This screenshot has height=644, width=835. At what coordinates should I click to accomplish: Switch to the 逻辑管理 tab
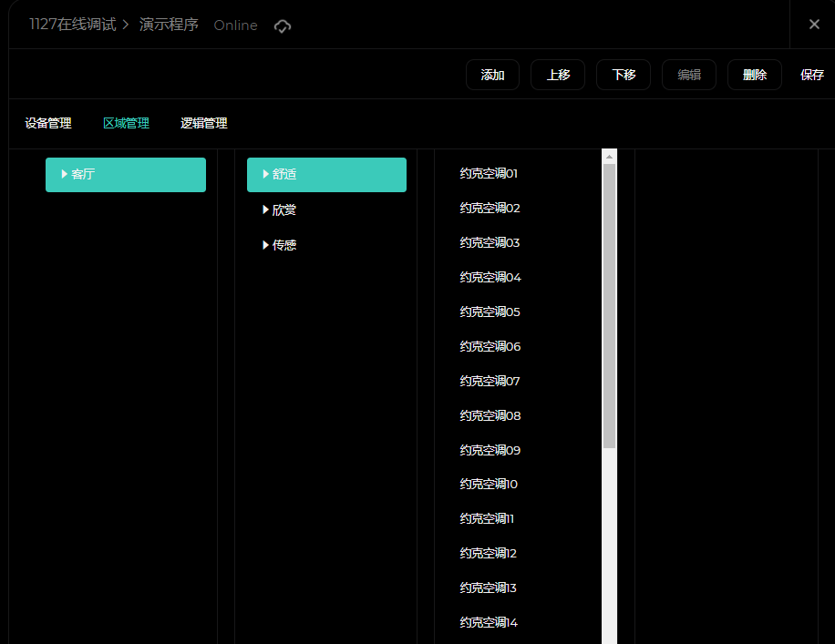(203, 124)
